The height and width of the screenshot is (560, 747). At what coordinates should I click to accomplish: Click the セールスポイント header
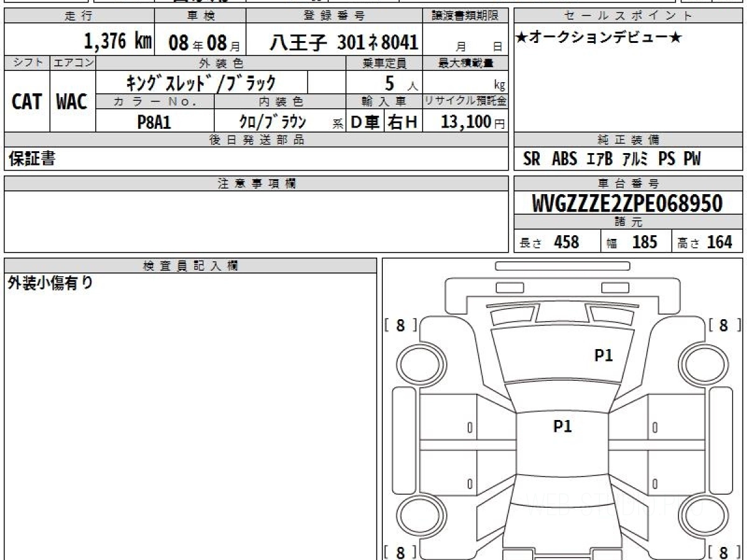pyautogui.click(x=628, y=16)
